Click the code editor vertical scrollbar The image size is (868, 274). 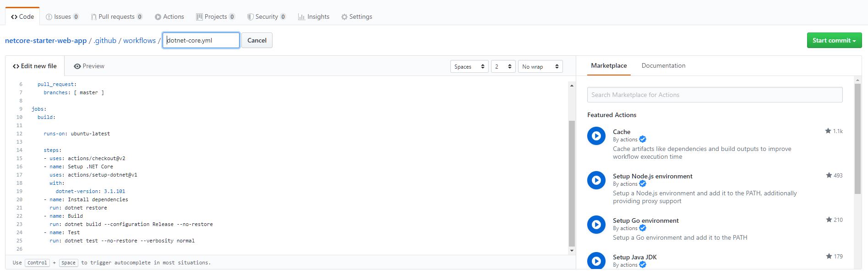[571, 183]
